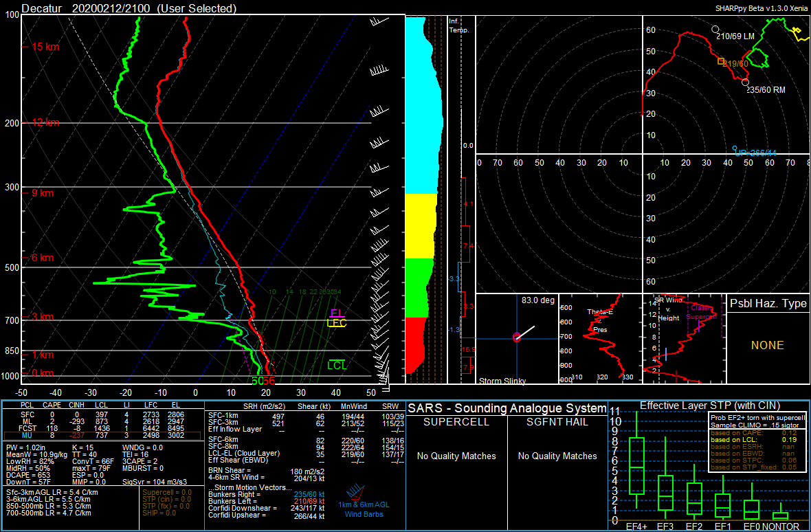Viewport: 811px width, 532px height.
Task: Click the SR Wind v. Height inset
Action: 684,339
